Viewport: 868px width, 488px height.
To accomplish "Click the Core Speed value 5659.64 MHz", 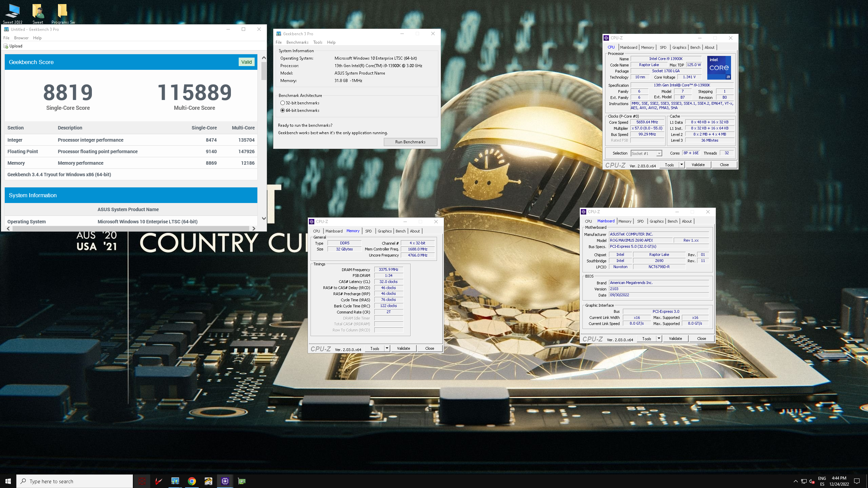I will [647, 122].
